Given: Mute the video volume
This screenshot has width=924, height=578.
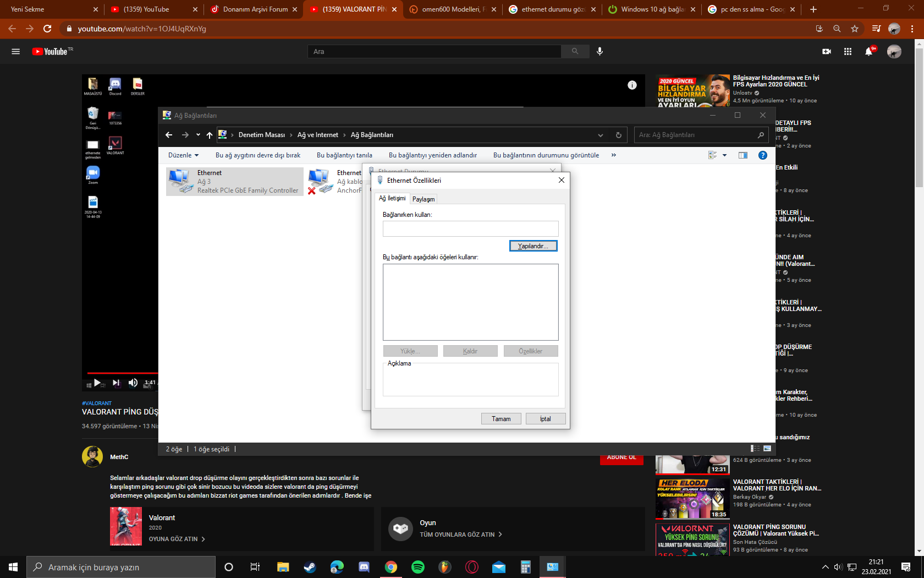Looking at the screenshot, I should click(x=133, y=383).
